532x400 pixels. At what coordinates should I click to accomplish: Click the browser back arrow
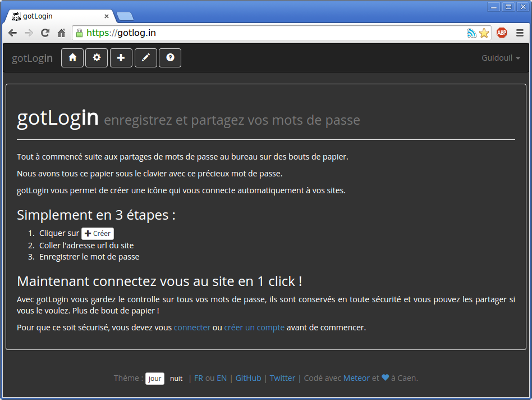(x=12, y=33)
